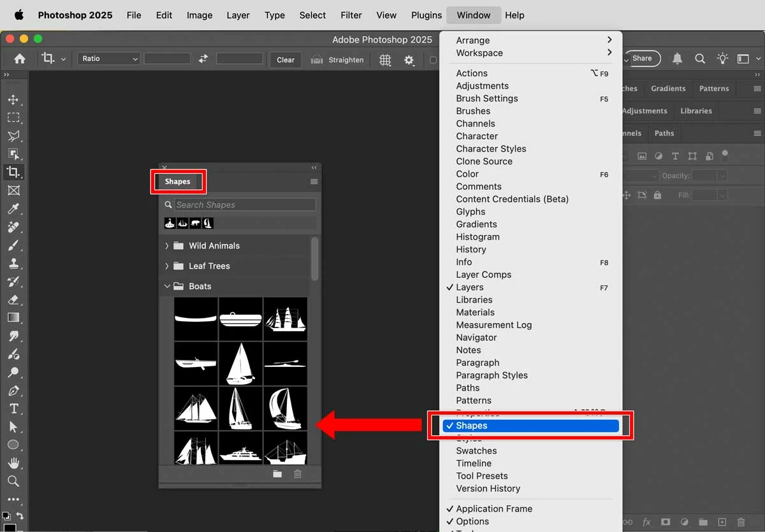The height and width of the screenshot is (532, 765).
Task: Select the Move tool
Action: [x=13, y=100]
